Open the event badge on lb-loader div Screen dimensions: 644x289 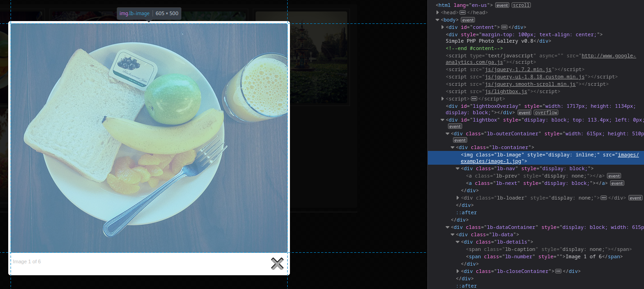coord(635,198)
